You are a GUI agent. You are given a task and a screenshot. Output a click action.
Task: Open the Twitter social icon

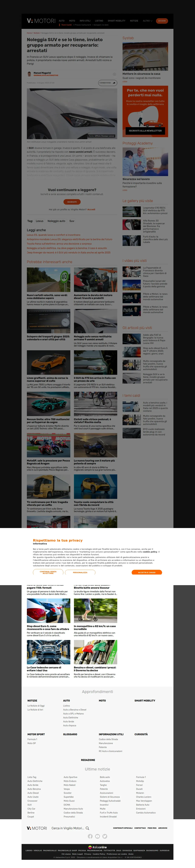105,836
